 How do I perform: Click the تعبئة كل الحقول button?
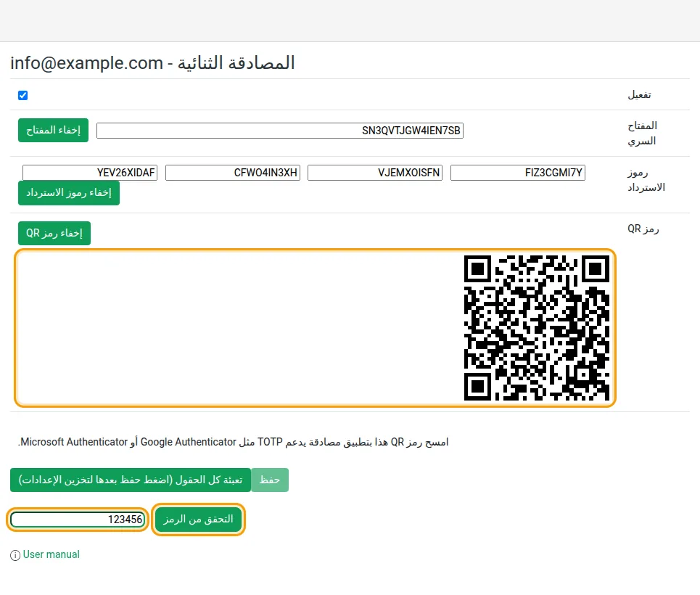point(131,480)
